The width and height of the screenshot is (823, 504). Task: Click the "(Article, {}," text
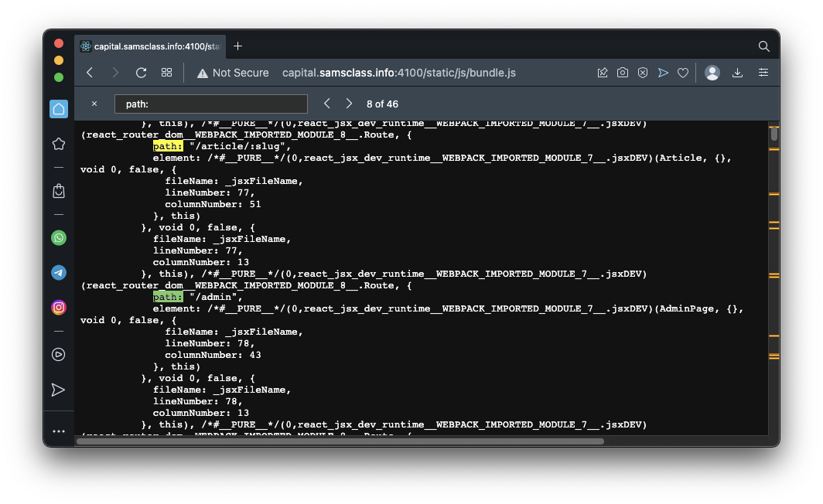tap(693, 158)
